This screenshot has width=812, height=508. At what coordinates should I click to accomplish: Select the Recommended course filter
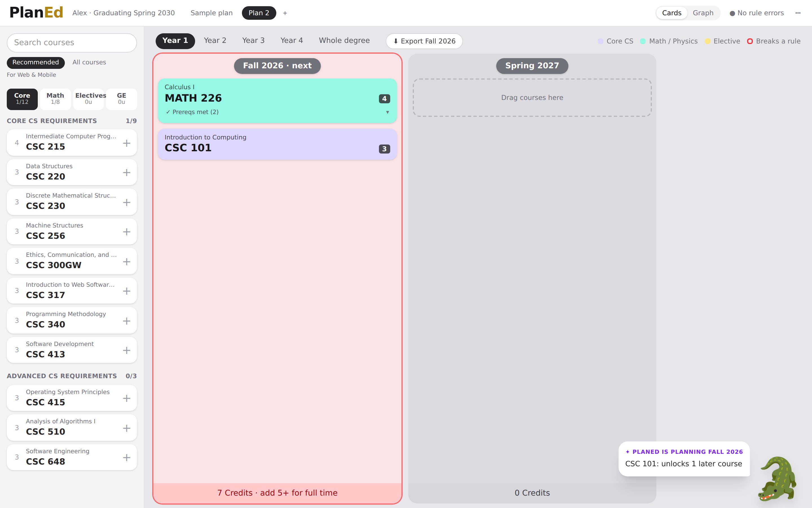(36, 62)
